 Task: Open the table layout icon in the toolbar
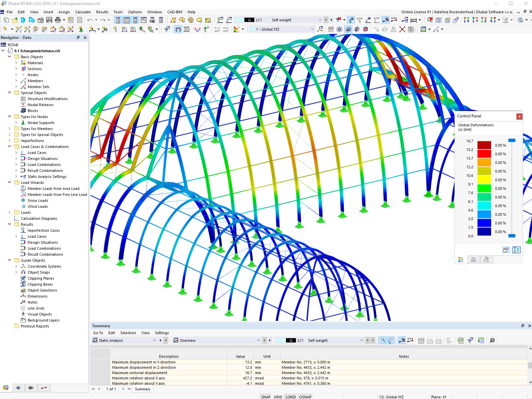tap(127, 20)
